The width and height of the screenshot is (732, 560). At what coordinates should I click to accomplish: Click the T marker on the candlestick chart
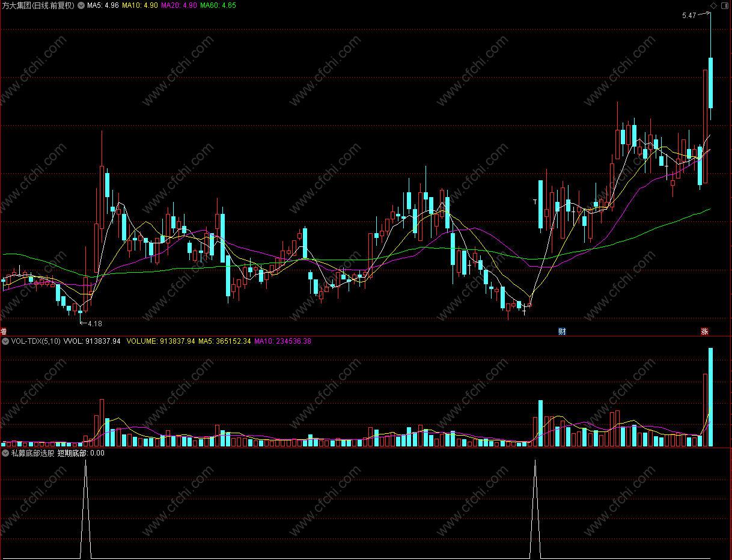click(x=535, y=201)
